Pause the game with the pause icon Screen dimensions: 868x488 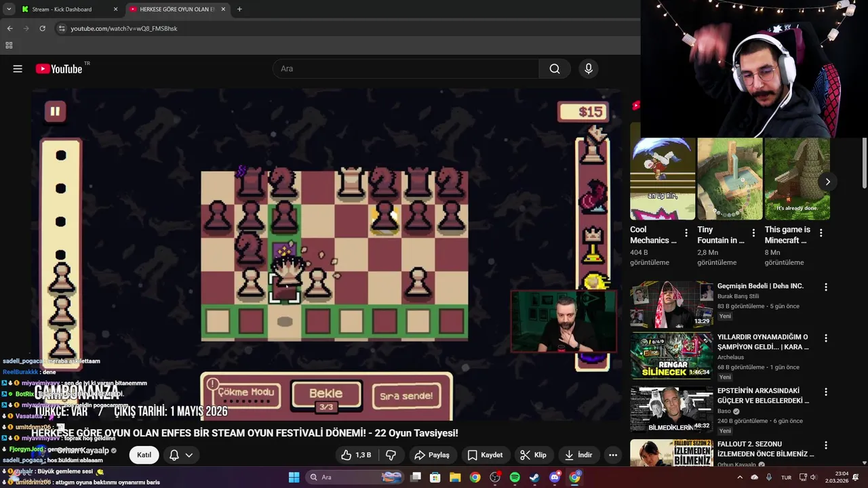tap(55, 112)
